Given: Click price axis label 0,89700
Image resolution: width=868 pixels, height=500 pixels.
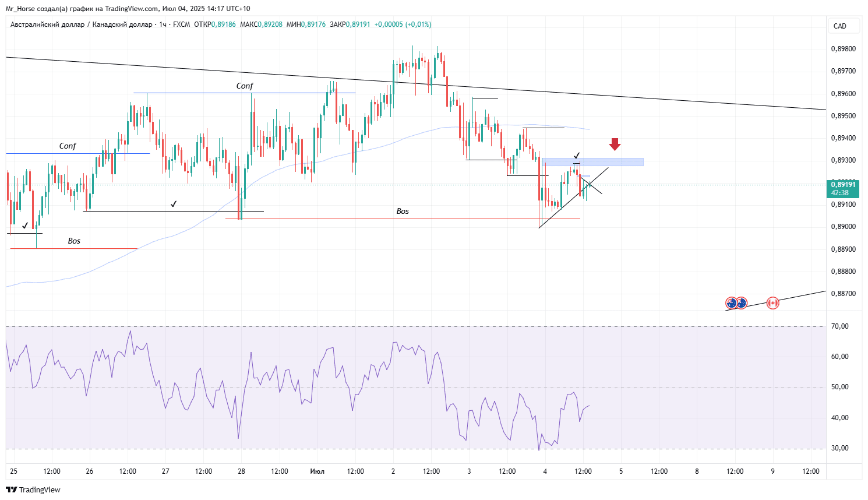Looking at the screenshot, I should (x=844, y=71).
